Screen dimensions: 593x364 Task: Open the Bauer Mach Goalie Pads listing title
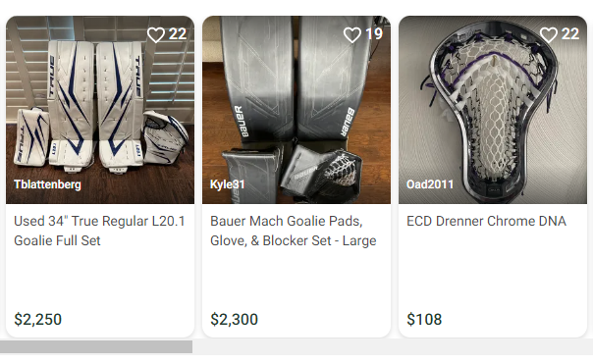tap(294, 231)
